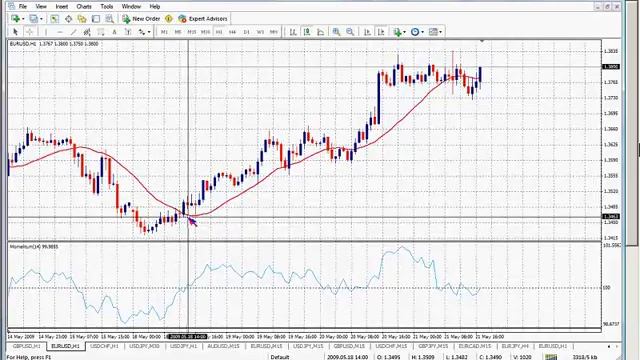
Task: Select the Text tool labeled A
Action: (114, 32)
